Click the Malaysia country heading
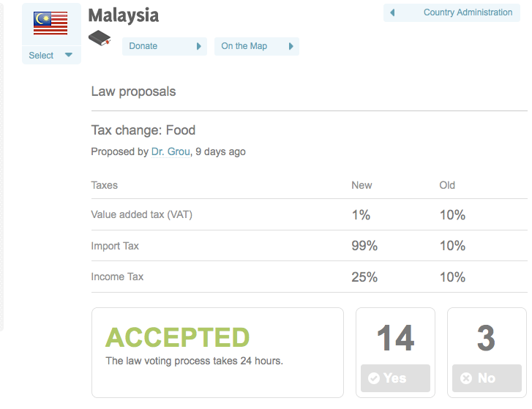 pyautogui.click(x=123, y=15)
